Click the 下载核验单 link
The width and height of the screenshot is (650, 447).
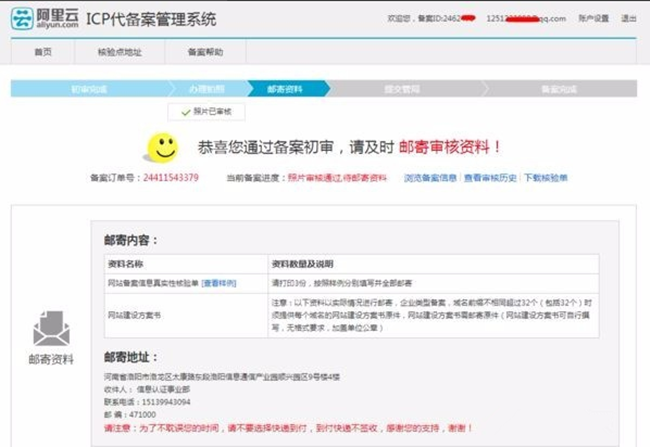pyautogui.click(x=546, y=178)
